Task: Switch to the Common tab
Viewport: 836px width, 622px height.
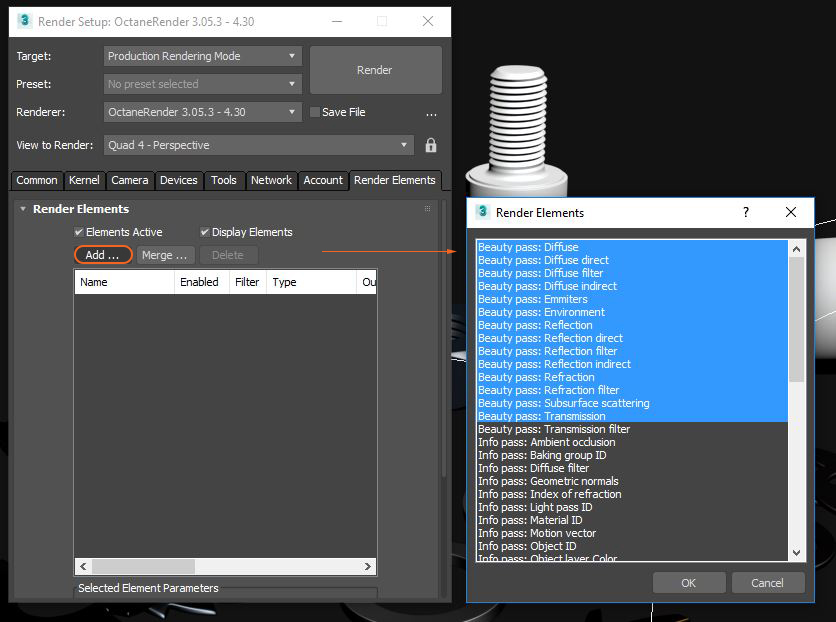Action: [36, 181]
